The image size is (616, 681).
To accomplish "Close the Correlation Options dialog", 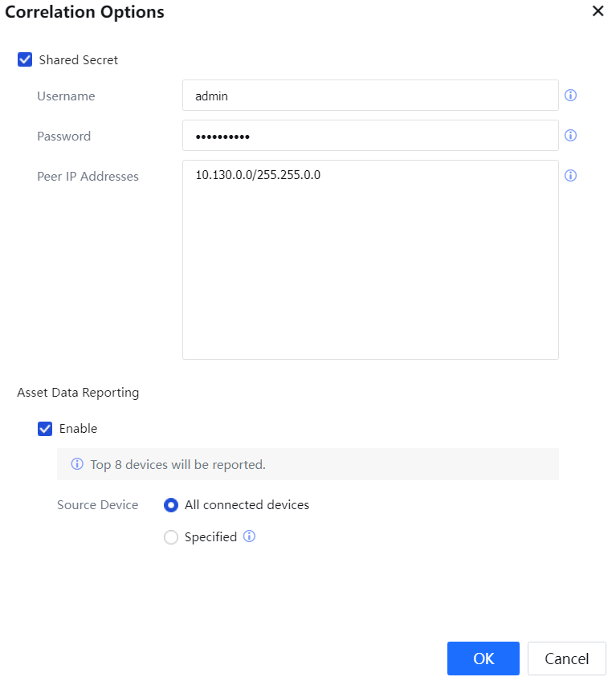I will [598, 12].
